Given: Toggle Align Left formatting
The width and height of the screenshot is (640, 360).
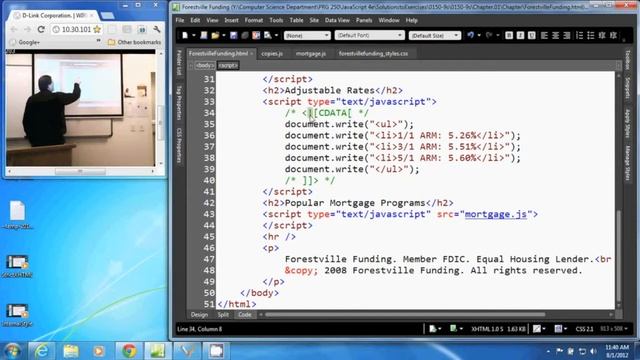Looking at the screenshot, I should 544,36.
